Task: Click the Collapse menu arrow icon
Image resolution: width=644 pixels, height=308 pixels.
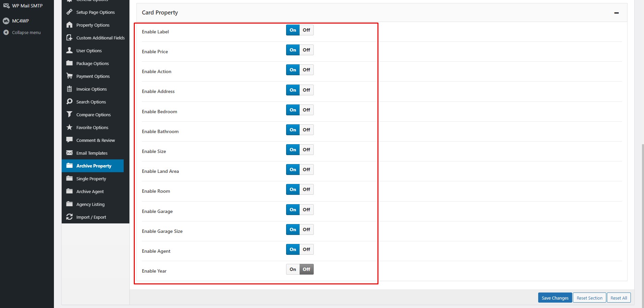Action: tap(6, 32)
